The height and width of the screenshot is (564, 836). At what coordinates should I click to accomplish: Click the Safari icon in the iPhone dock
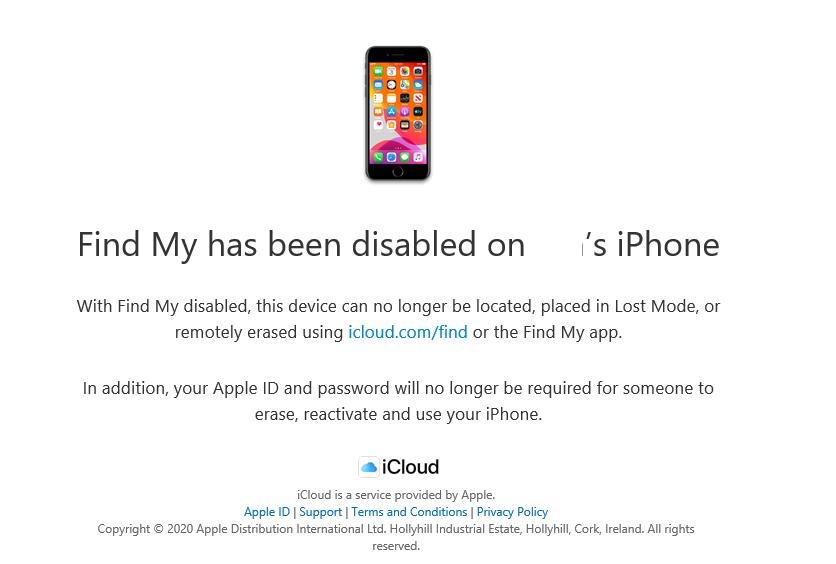point(391,157)
